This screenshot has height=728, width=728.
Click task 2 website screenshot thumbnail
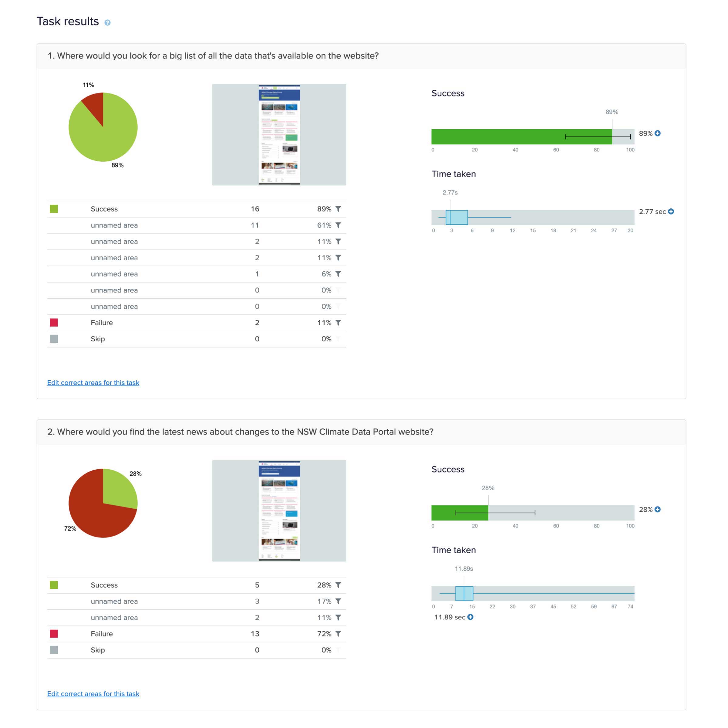pyautogui.click(x=279, y=511)
